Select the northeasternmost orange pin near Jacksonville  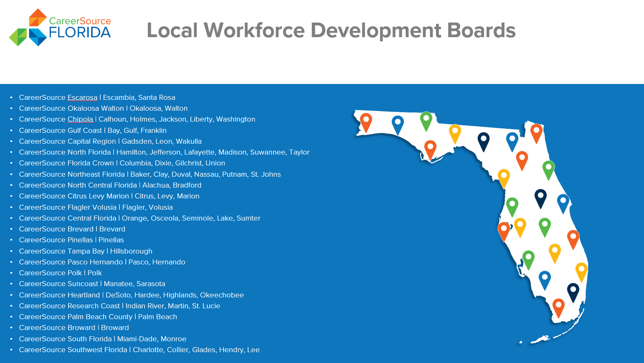tap(536, 132)
